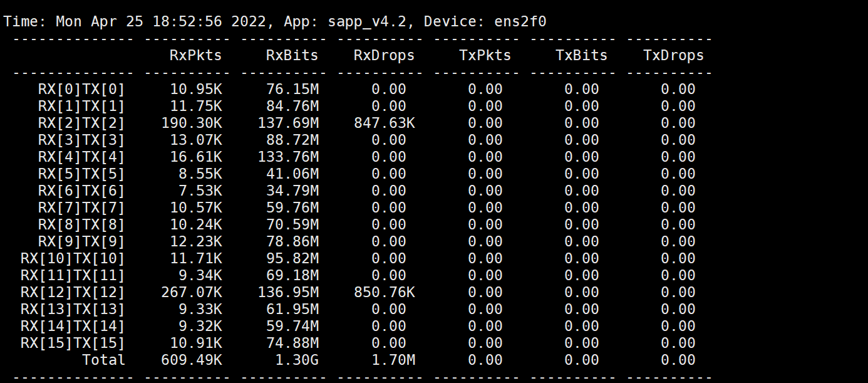The height and width of the screenshot is (383, 868).
Task: Click the RxBits column header
Action: [292, 55]
